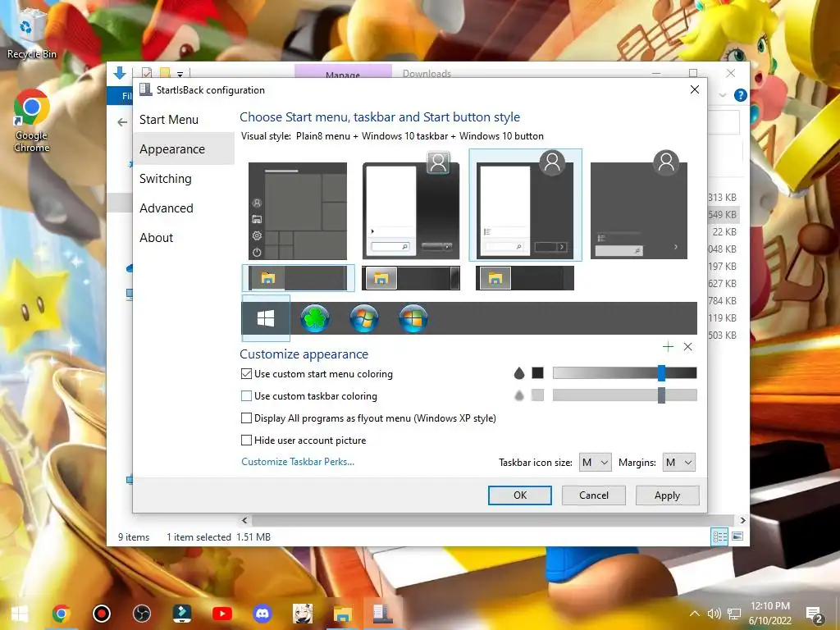This screenshot has height=630, width=840.
Task: Click the StartIsBack taskbar icon
Action: 382,614
